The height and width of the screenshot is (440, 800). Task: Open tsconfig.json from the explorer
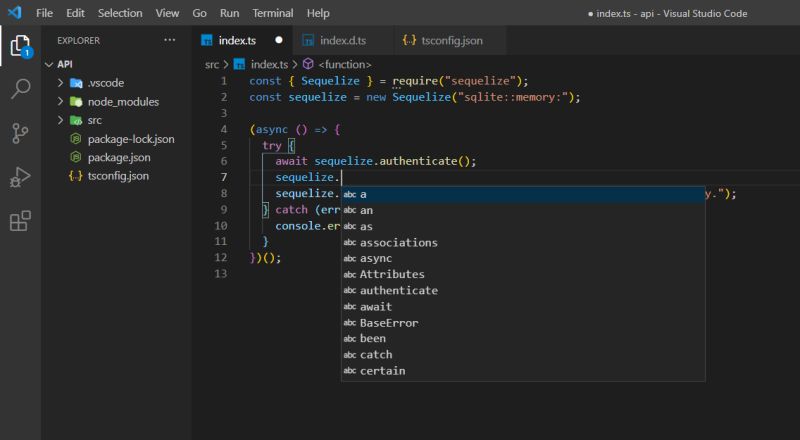[118, 176]
